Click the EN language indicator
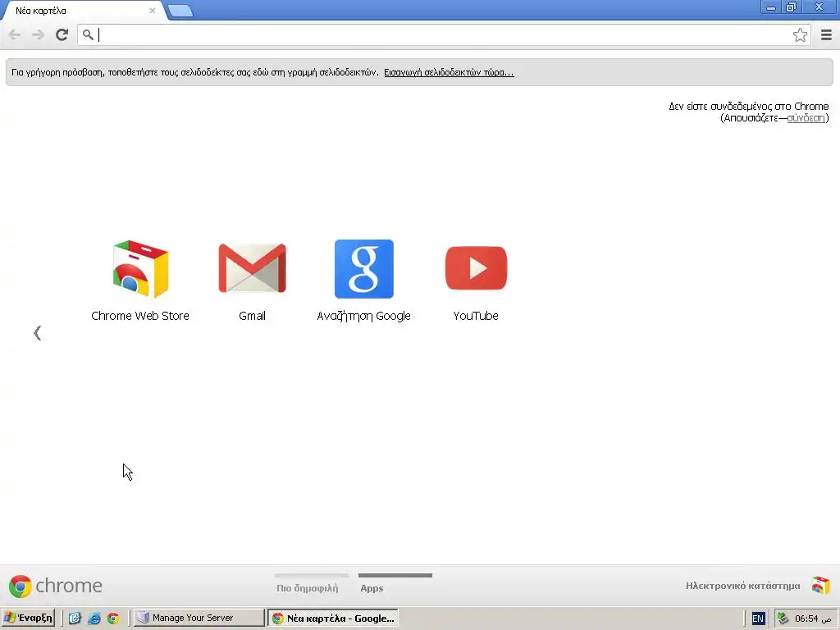The width and height of the screenshot is (840, 630). pyautogui.click(x=757, y=619)
